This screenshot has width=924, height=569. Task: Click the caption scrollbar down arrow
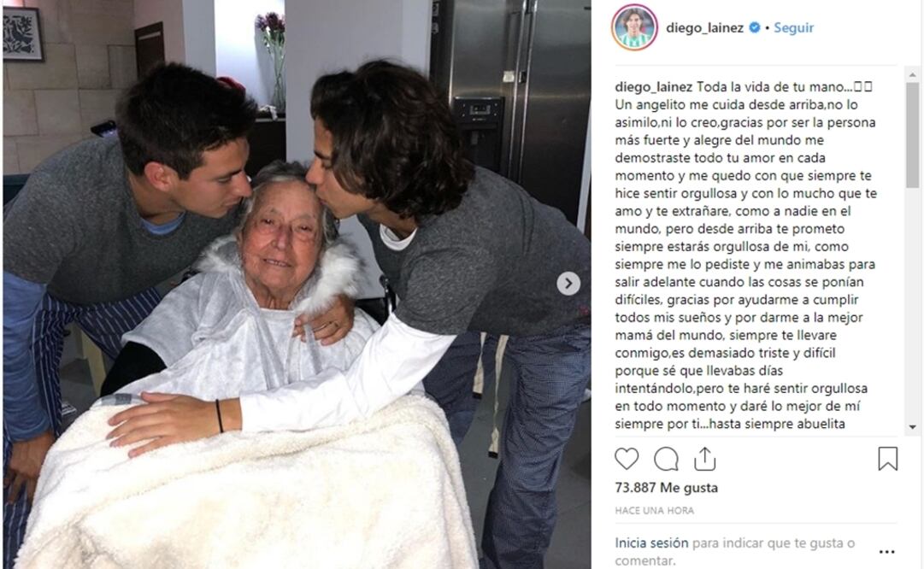[x=912, y=427]
